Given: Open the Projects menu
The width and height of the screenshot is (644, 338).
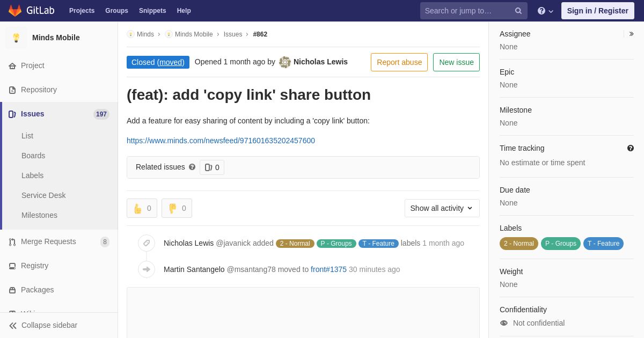Looking at the screenshot, I should pyautogui.click(x=82, y=11).
